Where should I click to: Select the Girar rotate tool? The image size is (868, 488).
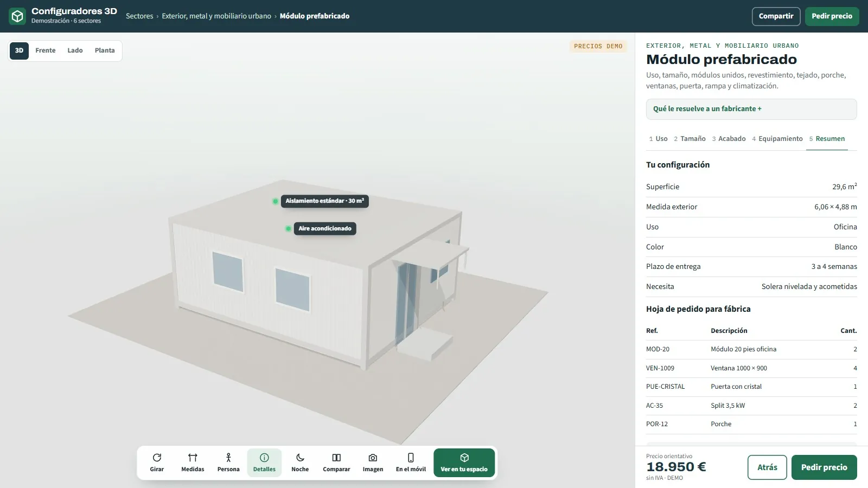[x=157, y=463]
